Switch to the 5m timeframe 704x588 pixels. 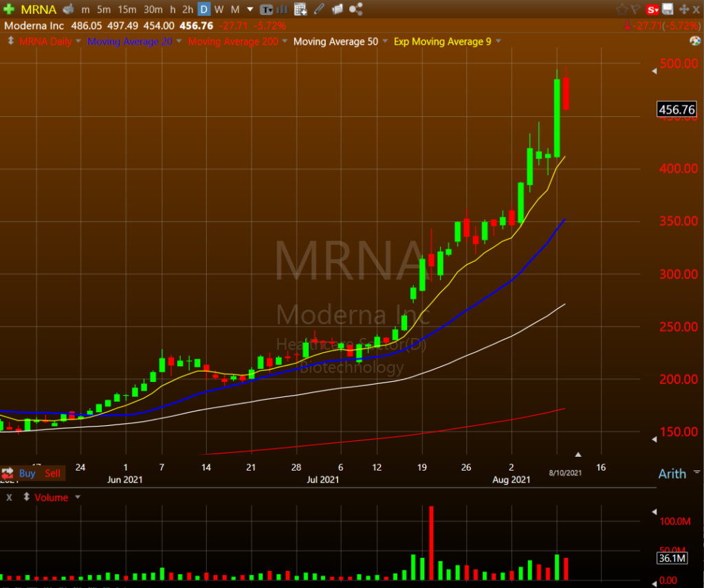coord(104,10)
